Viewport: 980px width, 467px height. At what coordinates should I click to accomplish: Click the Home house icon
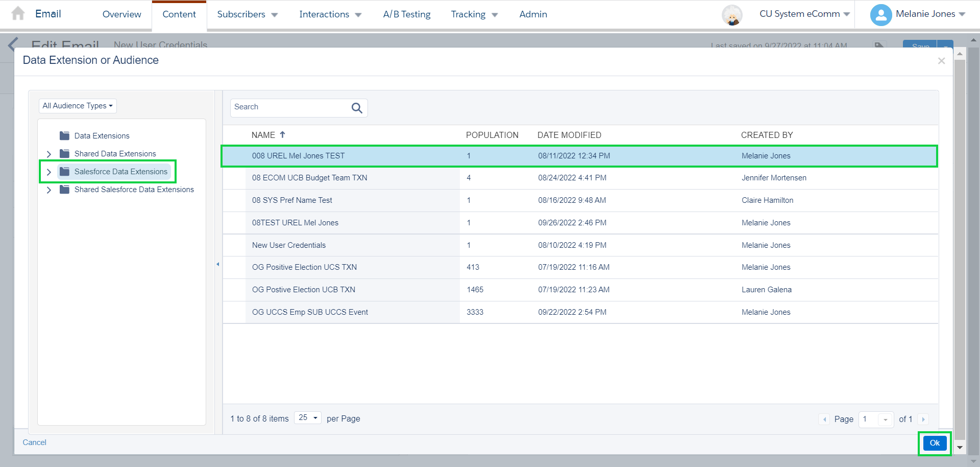(x=18, y=13)
